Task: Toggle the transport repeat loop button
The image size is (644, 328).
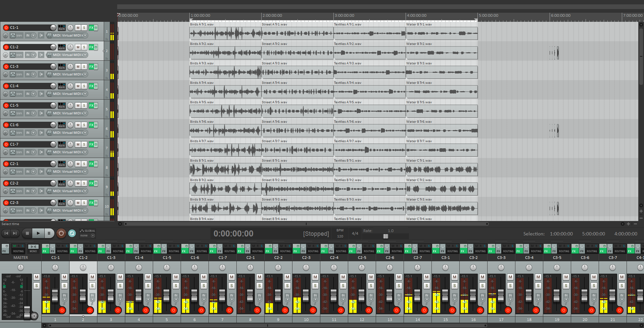Action: (x=72, y=233)
